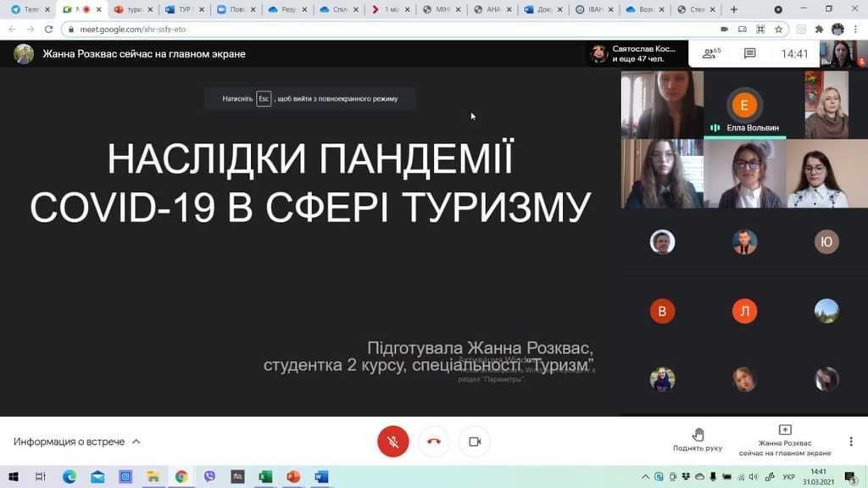Open the meeting chat panel

[749, 53]
